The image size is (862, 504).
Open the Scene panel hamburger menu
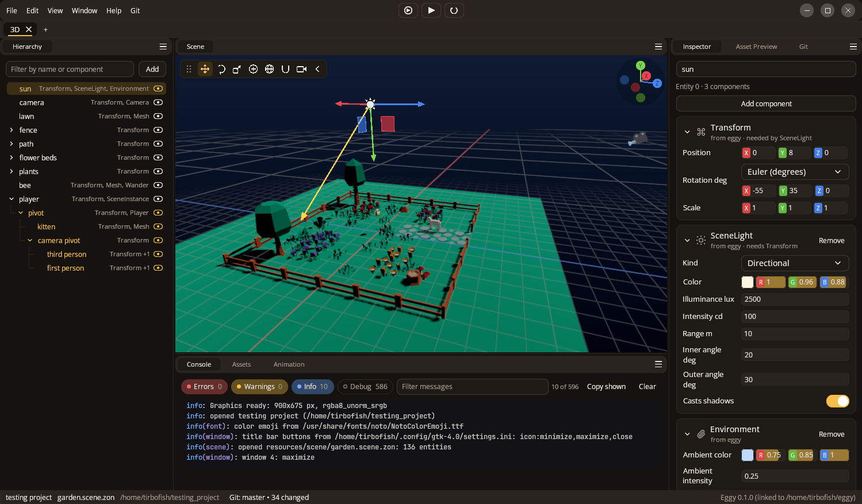point(658,47)
